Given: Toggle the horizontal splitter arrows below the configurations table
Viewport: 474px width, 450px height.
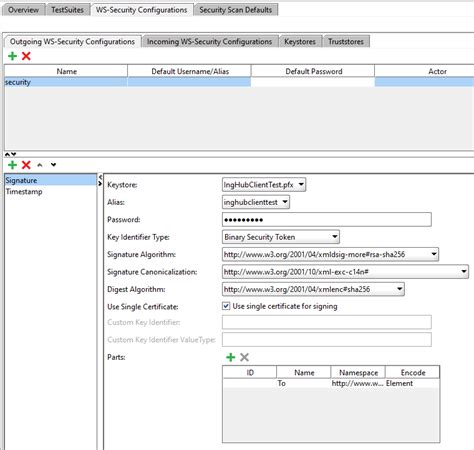Looking at the screenshot, I should 11,154.
